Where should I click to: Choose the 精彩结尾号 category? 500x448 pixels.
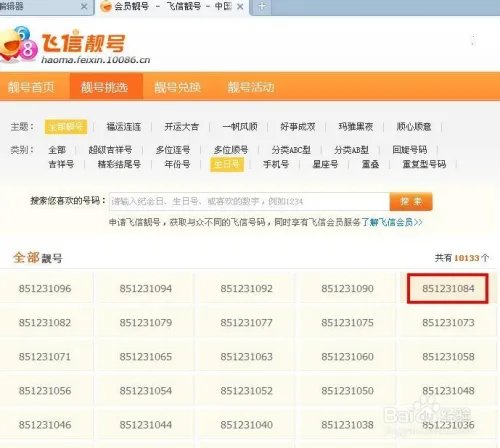(119, 164)
